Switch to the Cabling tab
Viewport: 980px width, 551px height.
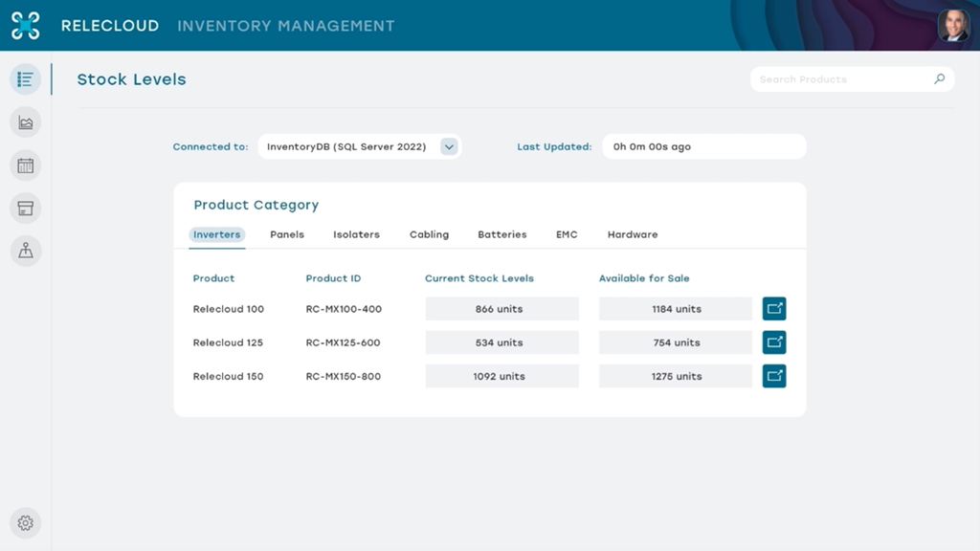pos(430,234)
